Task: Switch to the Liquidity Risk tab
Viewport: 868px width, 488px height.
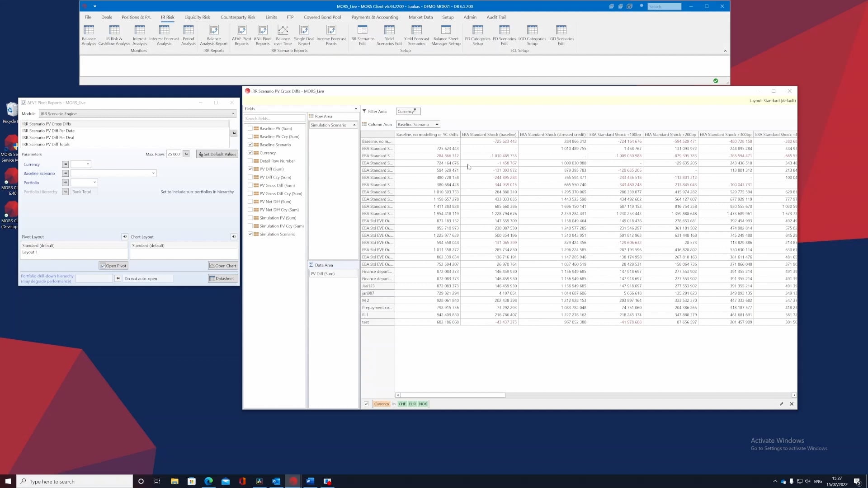Action: pyautogui.click(x=197, y=17)
